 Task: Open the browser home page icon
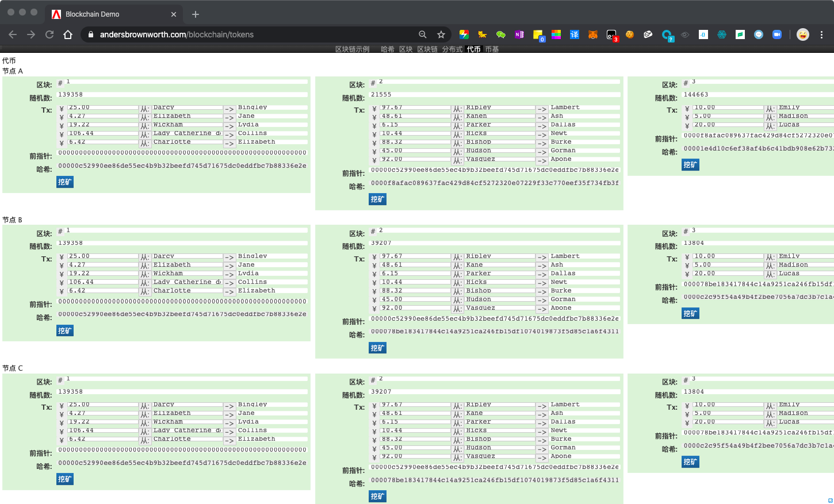[x=68, y=34]
